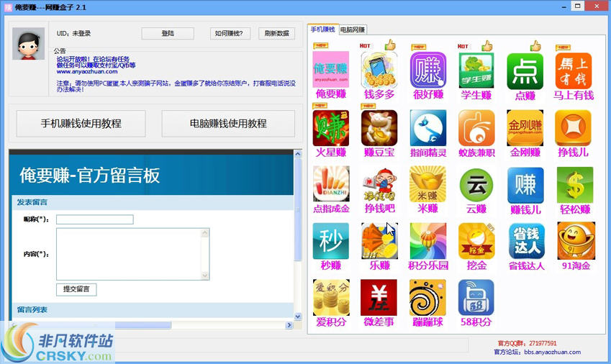This screenshot has width=611, height=364.
Task: Click message board scroll up arrow
Action: point(298,154)
